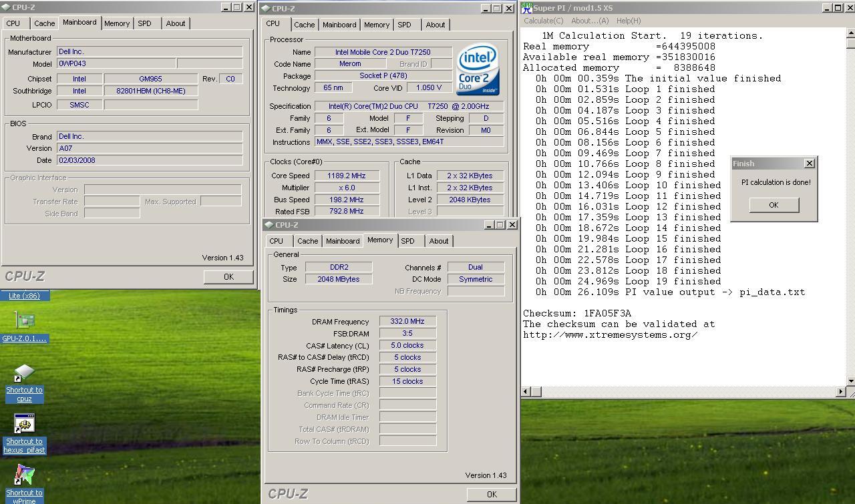
Task: Select the Lite (x86) desktop label
Action: pyautogui.click(x=24, y=296)
